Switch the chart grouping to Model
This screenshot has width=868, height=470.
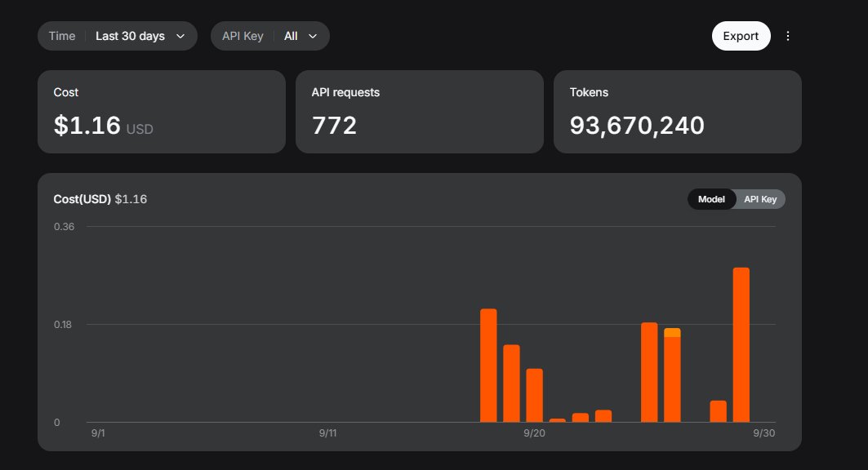click(711, 199)
